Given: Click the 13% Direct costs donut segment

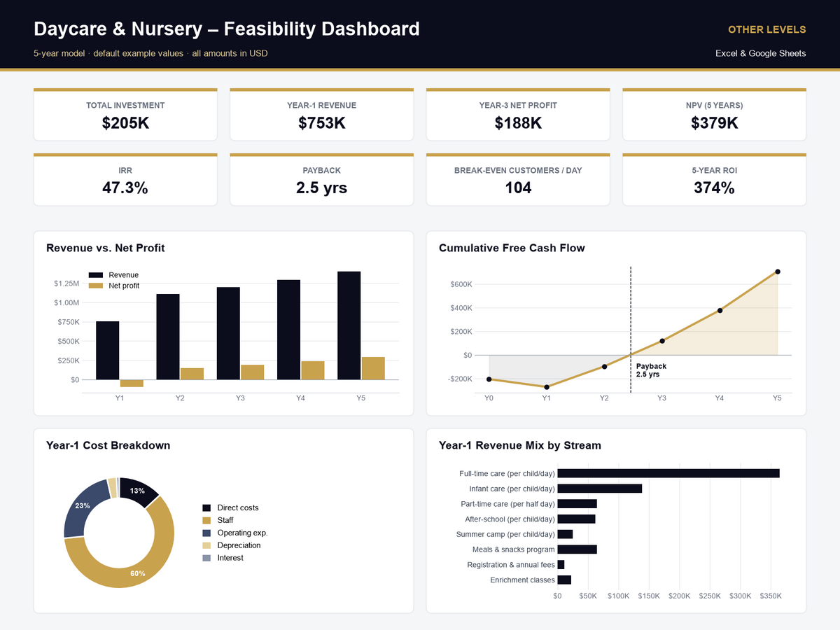Looking at the screenshot, I should click(x=137, y=490).
